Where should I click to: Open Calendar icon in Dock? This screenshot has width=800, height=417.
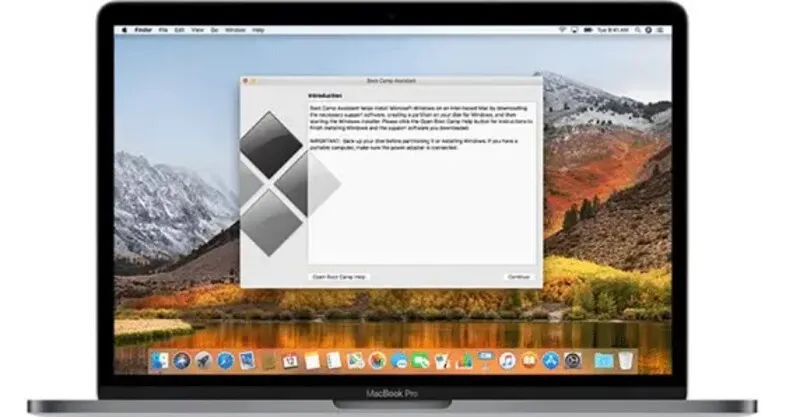pos(290,361)
